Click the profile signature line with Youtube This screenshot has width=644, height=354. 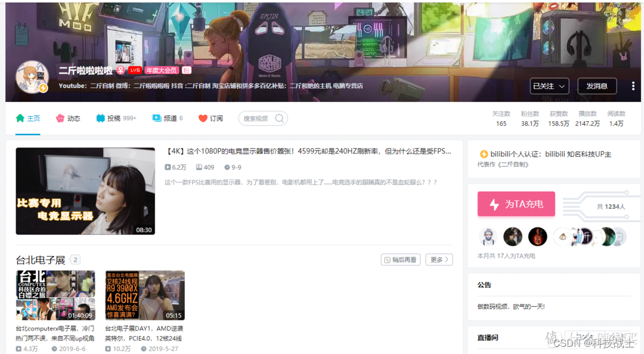[x=210, y=86]
